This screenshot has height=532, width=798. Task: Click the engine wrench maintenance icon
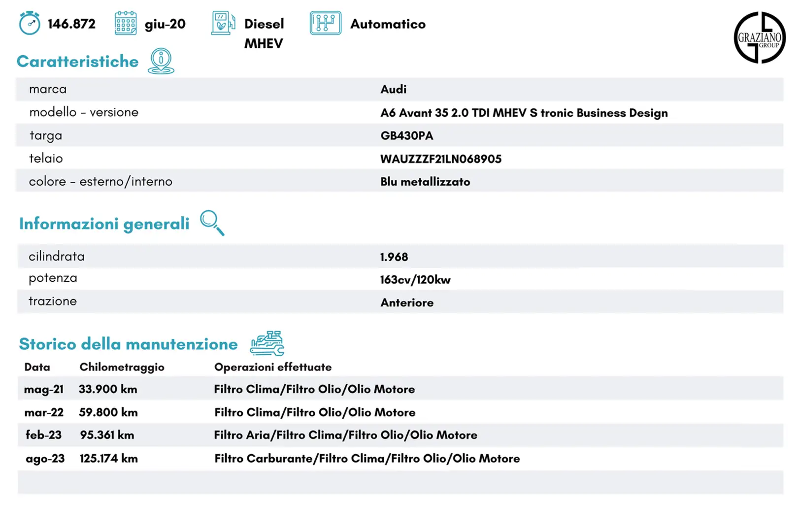pos(267,343)
